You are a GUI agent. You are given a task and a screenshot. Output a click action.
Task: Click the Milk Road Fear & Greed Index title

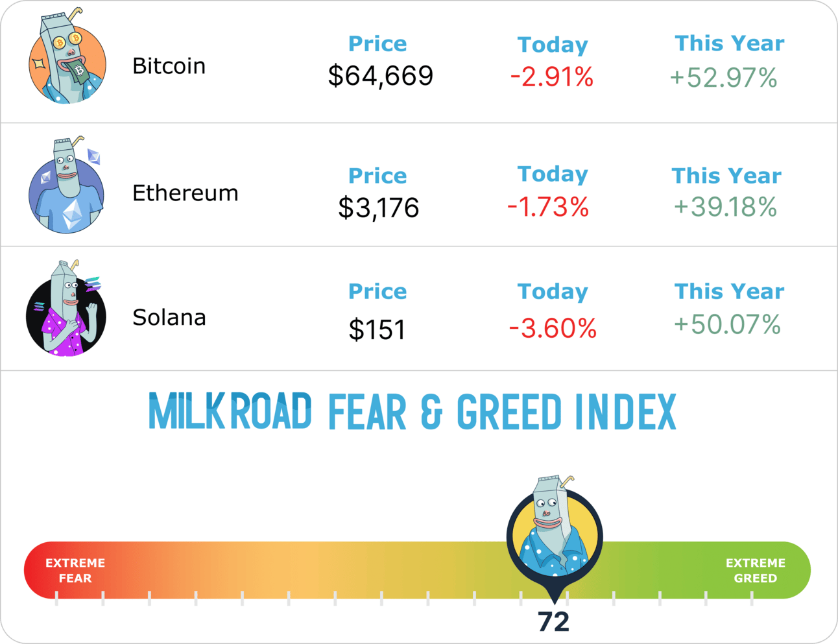pos(413,412)
